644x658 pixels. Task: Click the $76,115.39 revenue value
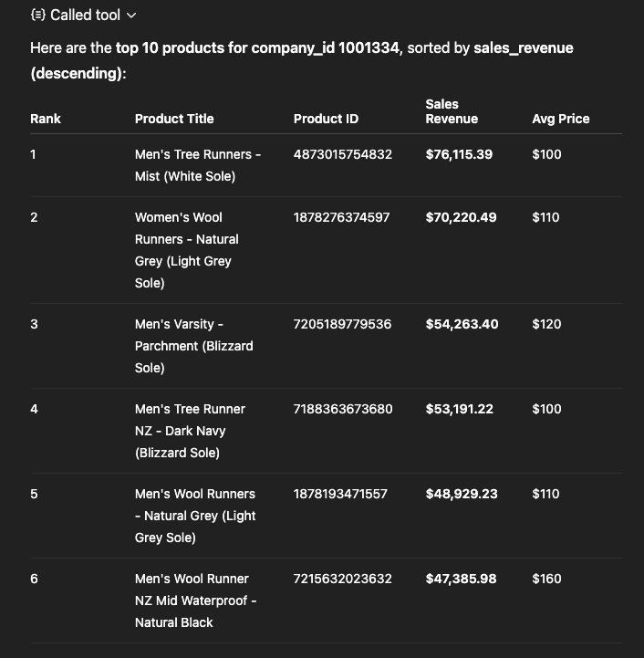pos(459,154)
